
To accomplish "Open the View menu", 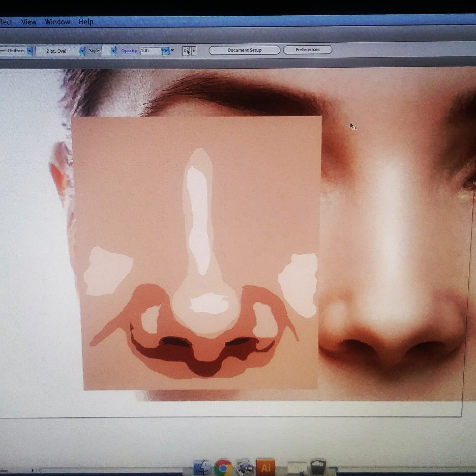I will click(29, 22).
